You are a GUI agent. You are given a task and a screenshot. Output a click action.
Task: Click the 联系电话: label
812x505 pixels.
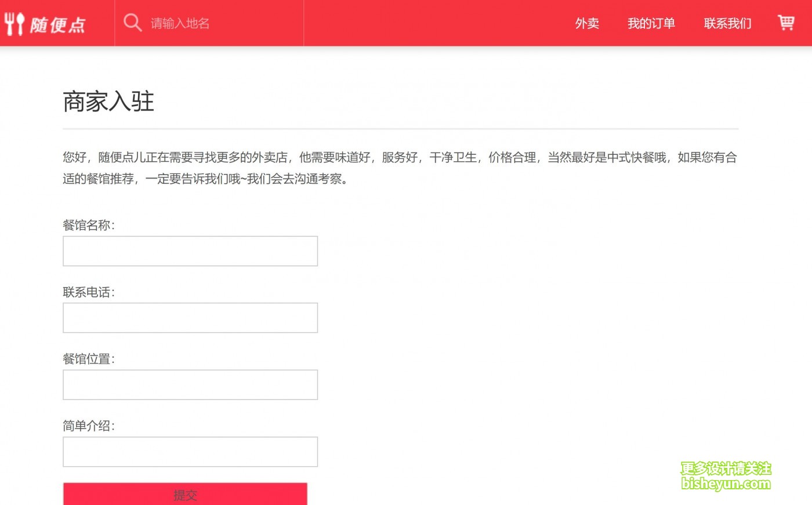(89, 292)
